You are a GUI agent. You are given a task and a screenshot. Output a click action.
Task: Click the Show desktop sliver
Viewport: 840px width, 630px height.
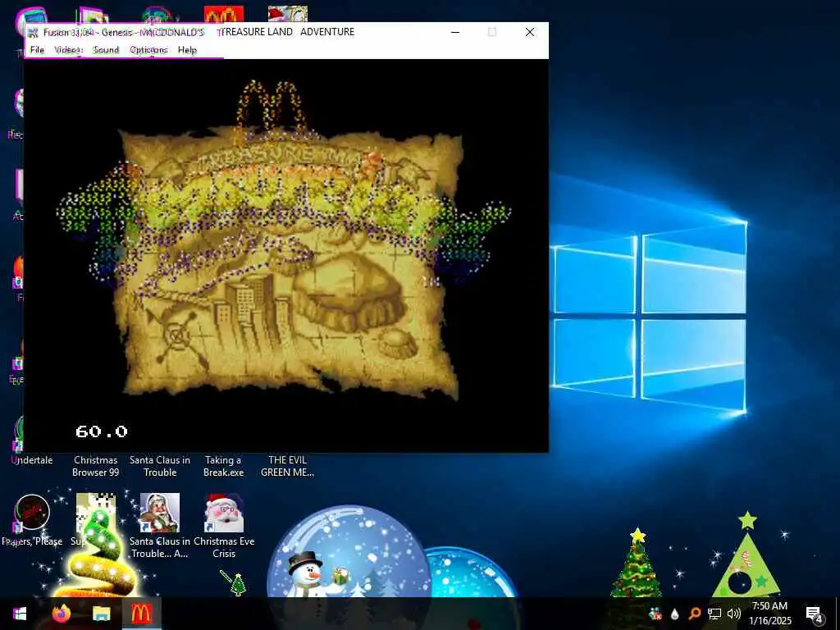(x=838, y=614)
